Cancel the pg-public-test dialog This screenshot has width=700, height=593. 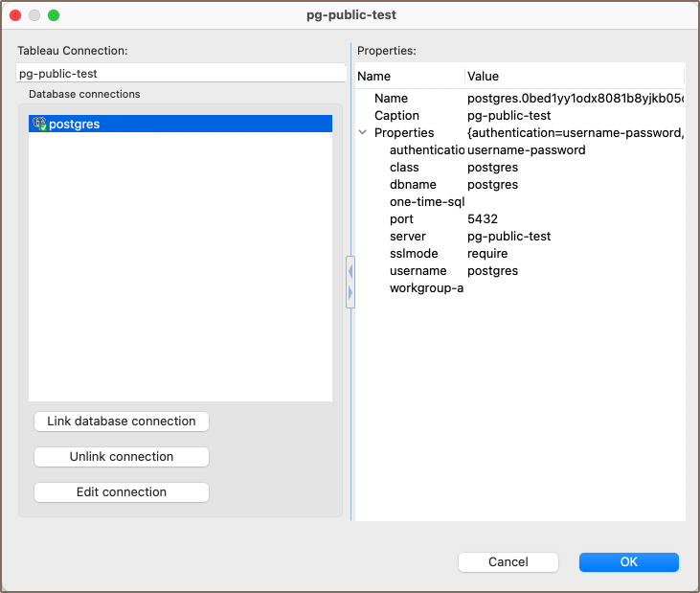[508, 562]
